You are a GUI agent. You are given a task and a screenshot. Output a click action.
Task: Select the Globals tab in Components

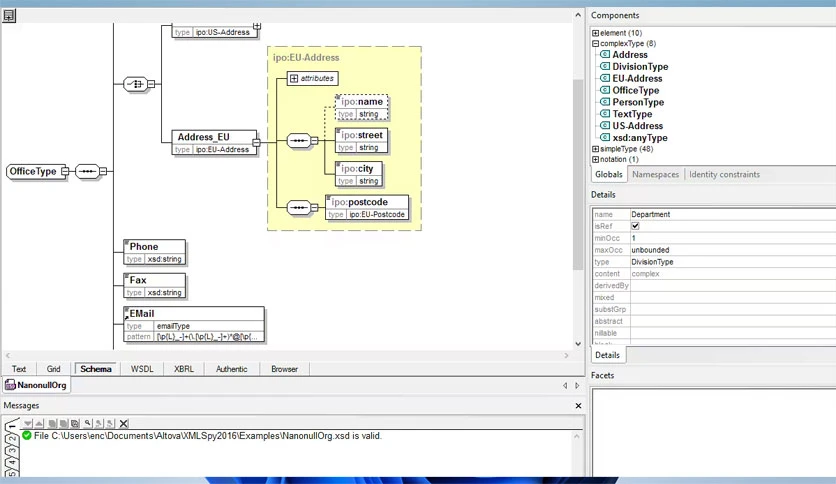(608, 174)
